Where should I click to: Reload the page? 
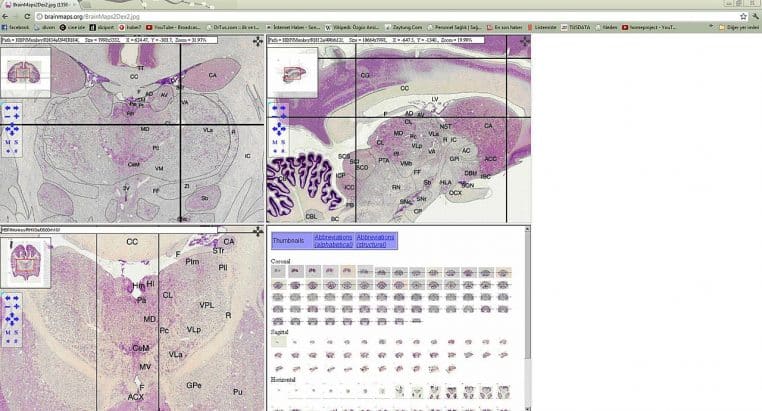pyautogui.click(x=27, y=17)
